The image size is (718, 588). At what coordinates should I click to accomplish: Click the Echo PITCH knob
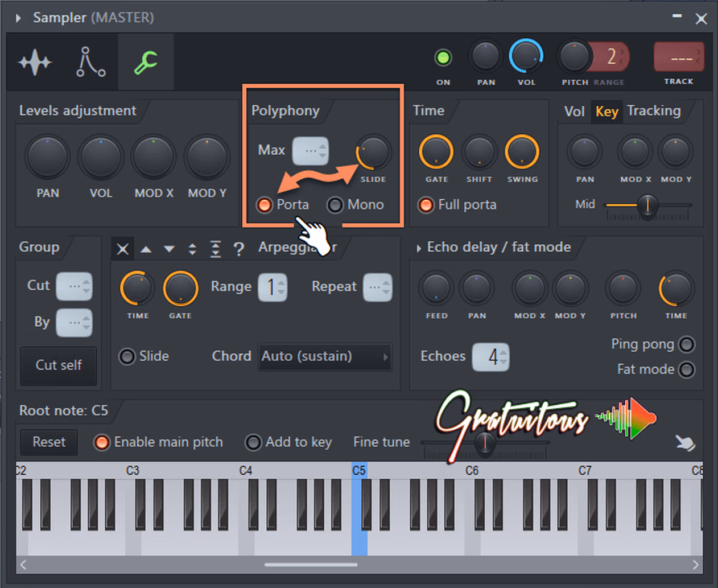(x=623, y=289)
